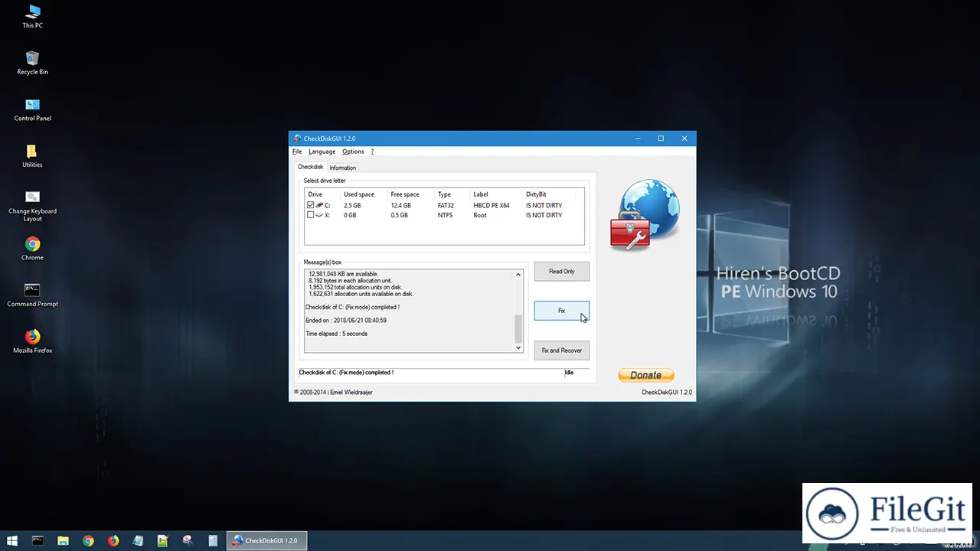Launch Mozilla Firefox desktop icon

(32, 341)
